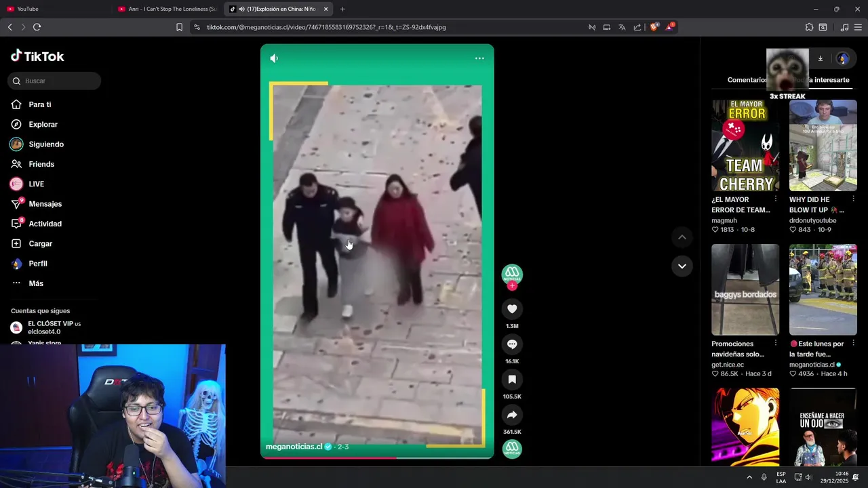868x488 pixels.
Task: Open options for the drdonutyoutube video card
Action: pos(853,199)
